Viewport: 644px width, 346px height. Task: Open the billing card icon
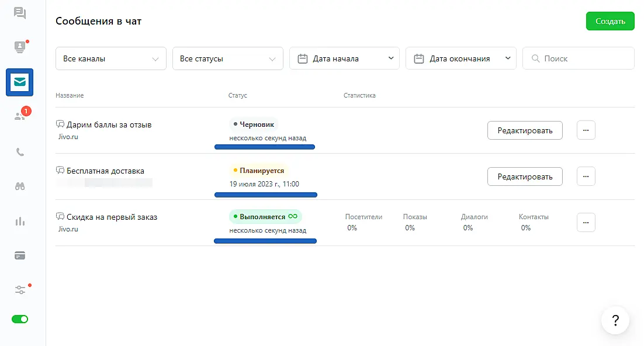pos(20,255)
